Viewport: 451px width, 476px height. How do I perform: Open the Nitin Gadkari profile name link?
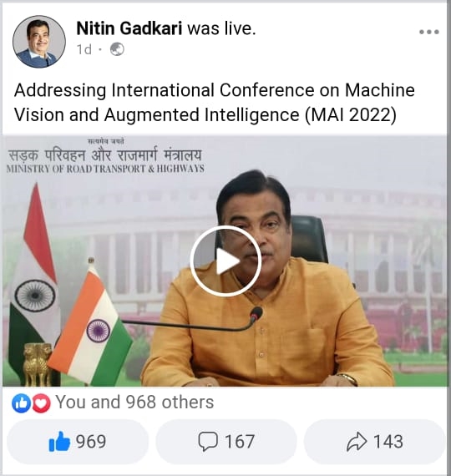129,28
